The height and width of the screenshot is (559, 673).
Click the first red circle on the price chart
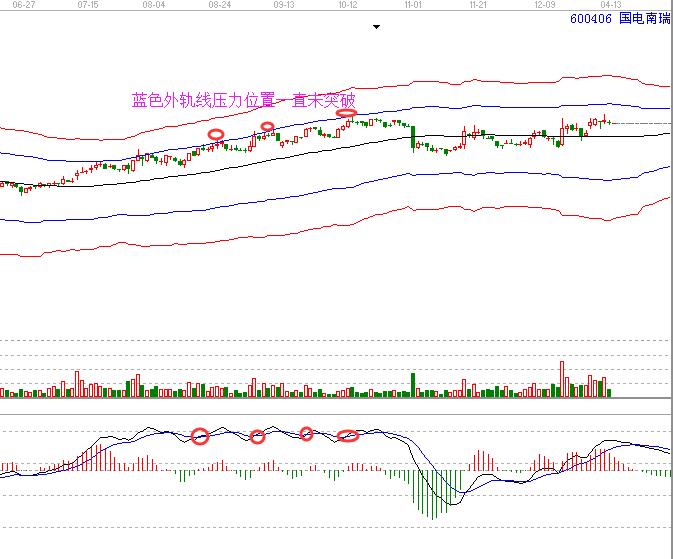point(215,134)
